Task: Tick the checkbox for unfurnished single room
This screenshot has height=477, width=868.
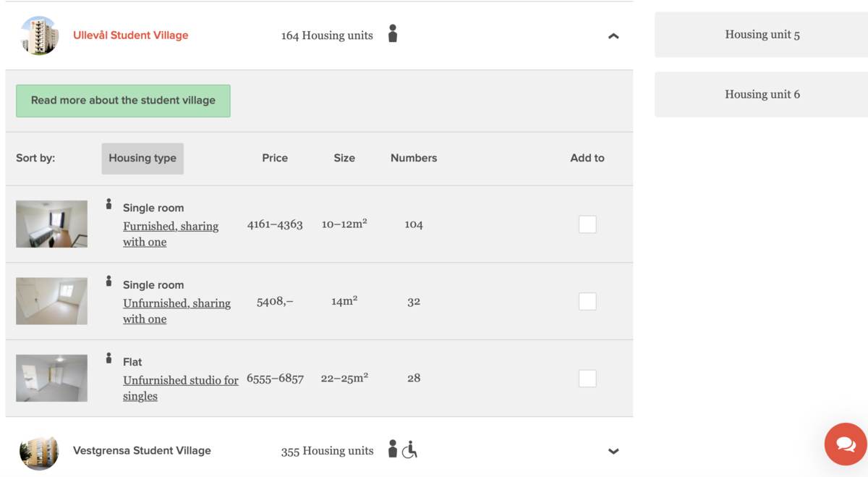Action: 587,301
